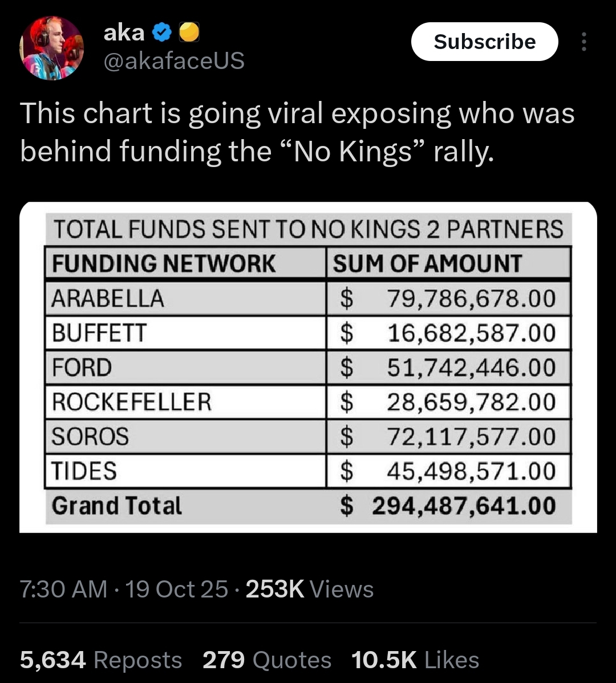Click the yellow circle affiliate badge
Viewport: 616px width, 683px height.
click(x=189, y=32)
